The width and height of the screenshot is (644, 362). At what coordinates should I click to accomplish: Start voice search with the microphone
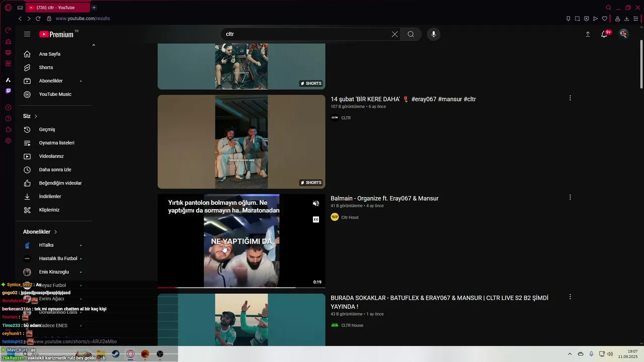(x=434, y=34)
